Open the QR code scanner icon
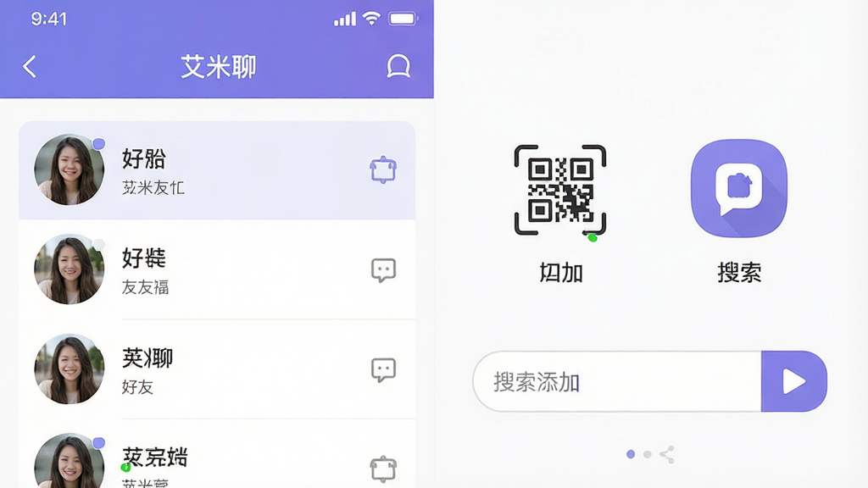The image size is (868, 488). click(560, 190)
